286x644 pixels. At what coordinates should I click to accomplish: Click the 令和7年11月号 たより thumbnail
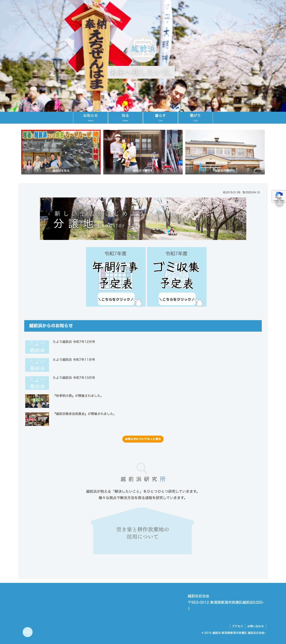(37, 365)
